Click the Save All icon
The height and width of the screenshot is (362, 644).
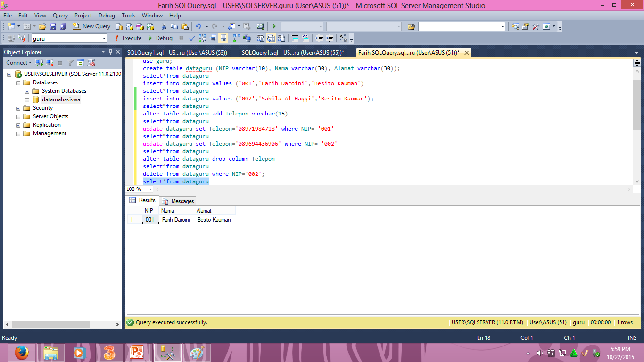point(63,26)
